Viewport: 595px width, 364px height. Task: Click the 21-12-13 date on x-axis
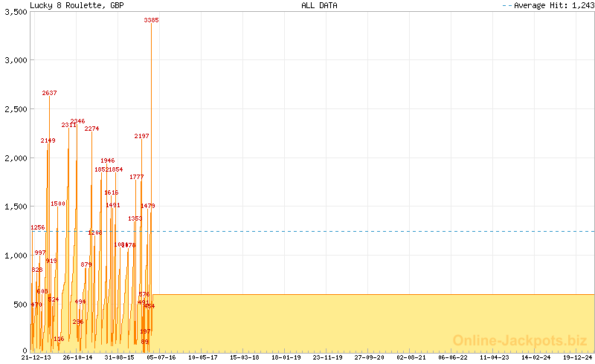36,357
